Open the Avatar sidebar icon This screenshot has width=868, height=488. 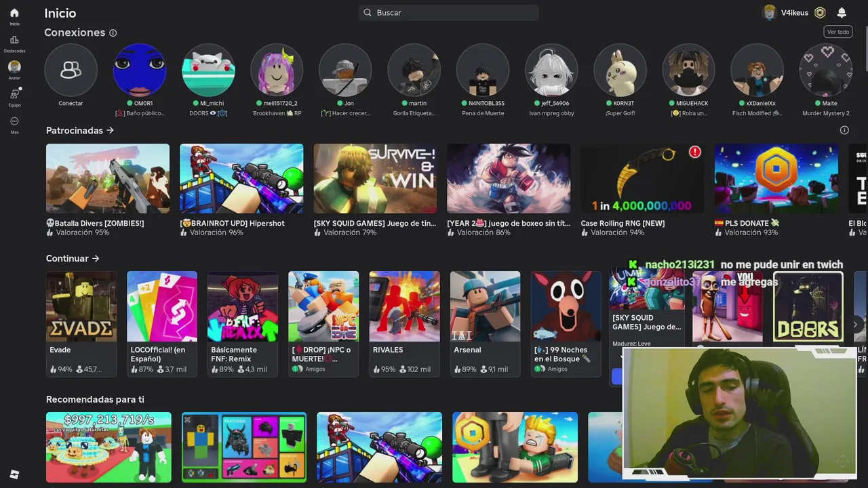pos(14,66)
